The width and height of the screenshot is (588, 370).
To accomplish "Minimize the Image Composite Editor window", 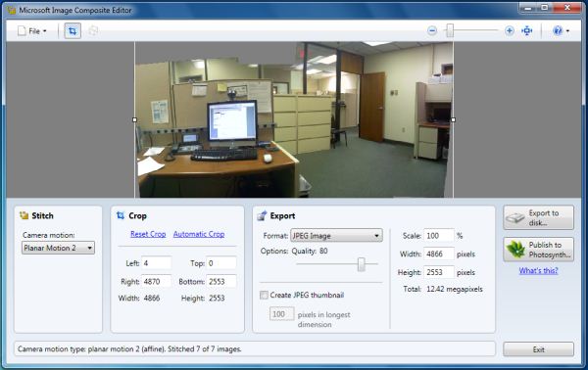I will pos(528,8).
